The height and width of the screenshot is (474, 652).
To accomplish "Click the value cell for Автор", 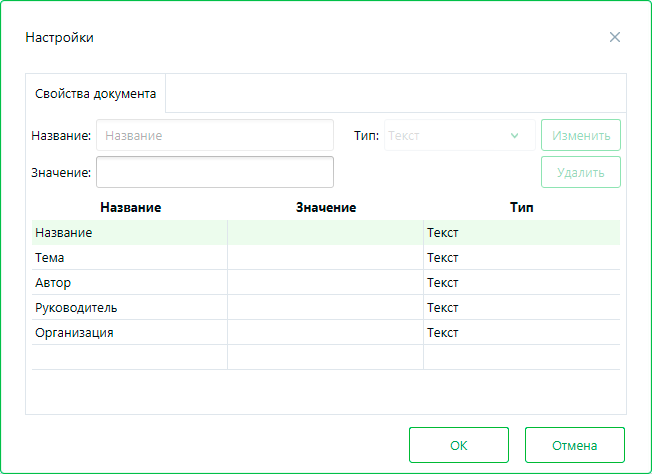I will click(325, 283).
